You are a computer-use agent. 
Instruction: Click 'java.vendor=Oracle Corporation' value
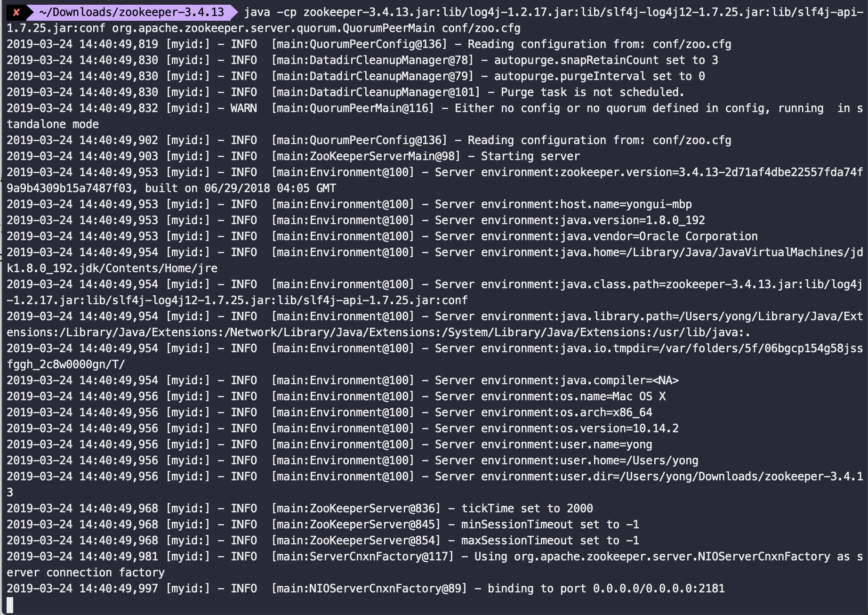click(659, 236)
